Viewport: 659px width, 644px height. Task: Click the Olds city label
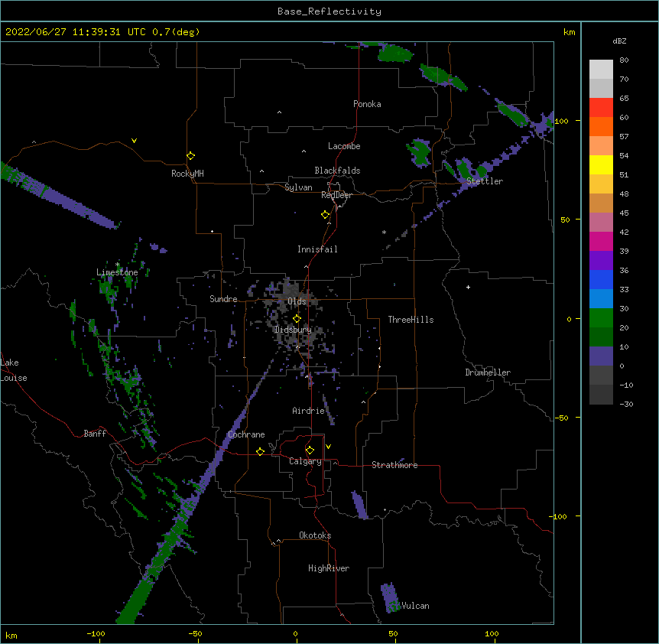297,301
